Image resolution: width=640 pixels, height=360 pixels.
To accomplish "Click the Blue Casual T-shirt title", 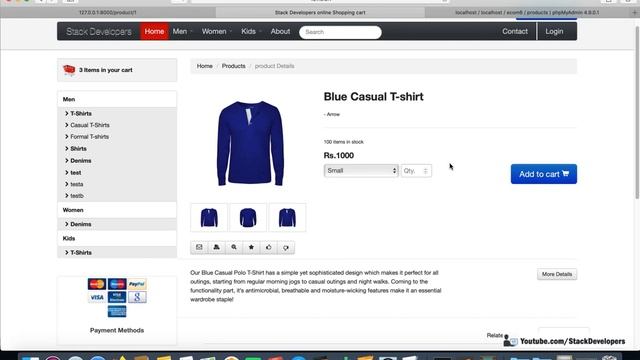I will [373, 97].
